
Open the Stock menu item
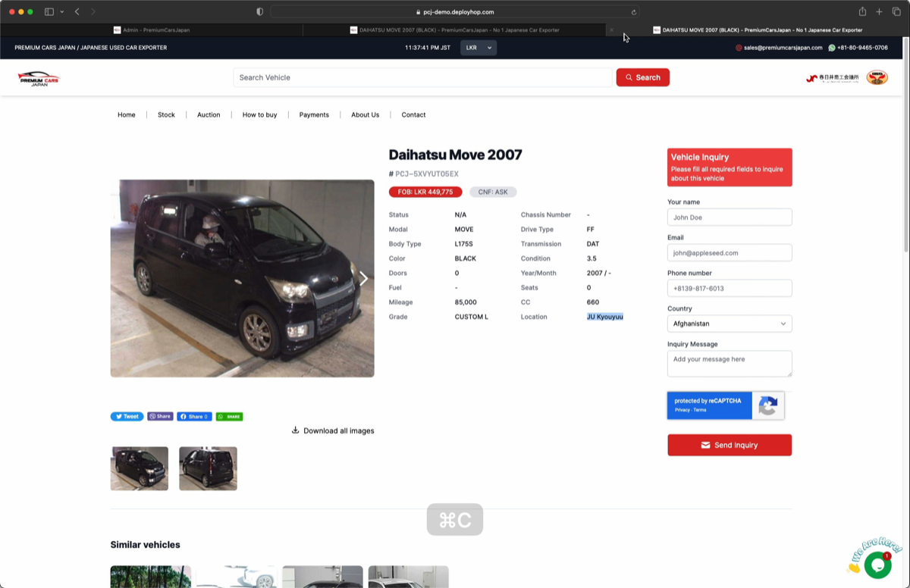(166, 115)
